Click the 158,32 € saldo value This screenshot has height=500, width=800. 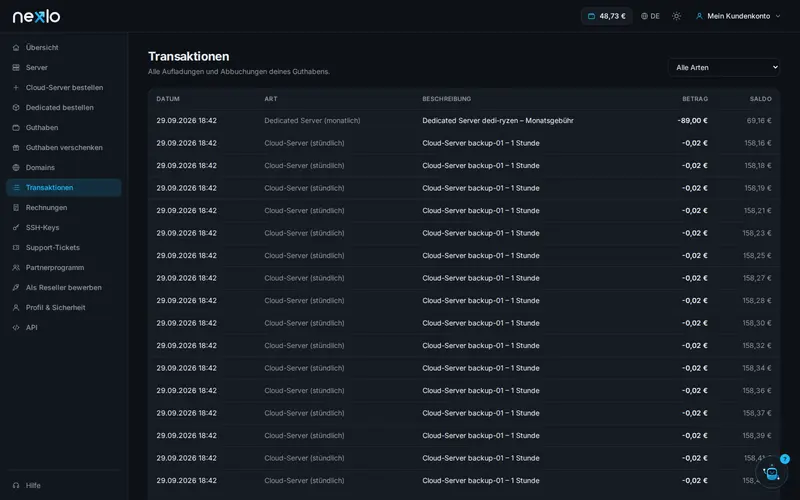point(757,345)
